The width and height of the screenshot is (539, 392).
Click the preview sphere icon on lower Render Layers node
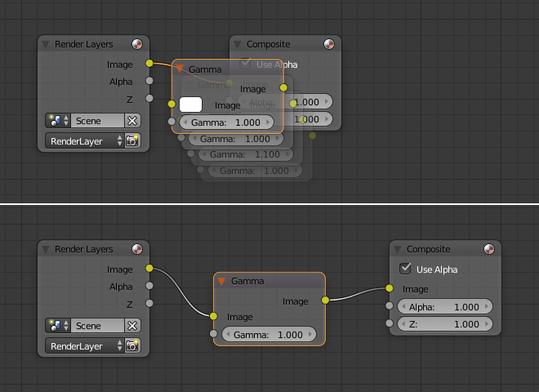(x=137, y=249)
